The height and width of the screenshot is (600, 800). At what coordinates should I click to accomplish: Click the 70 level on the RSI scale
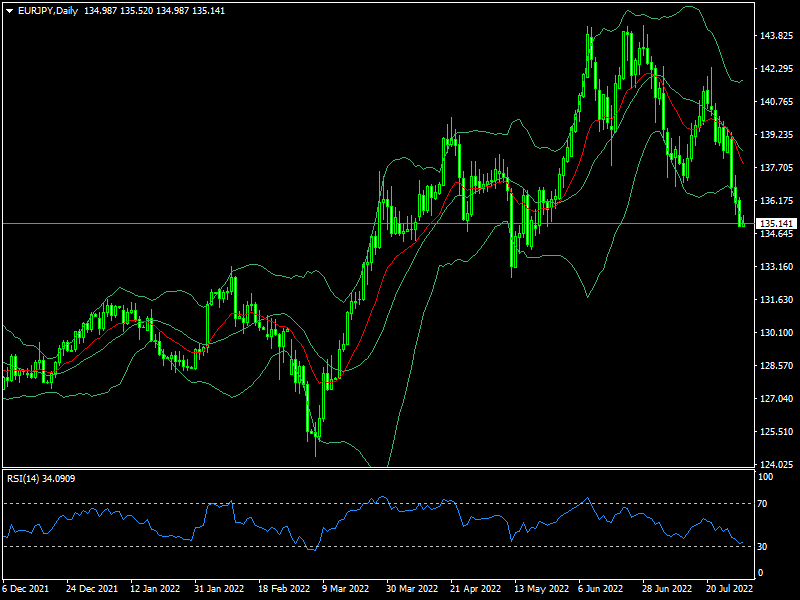point(762,504)
